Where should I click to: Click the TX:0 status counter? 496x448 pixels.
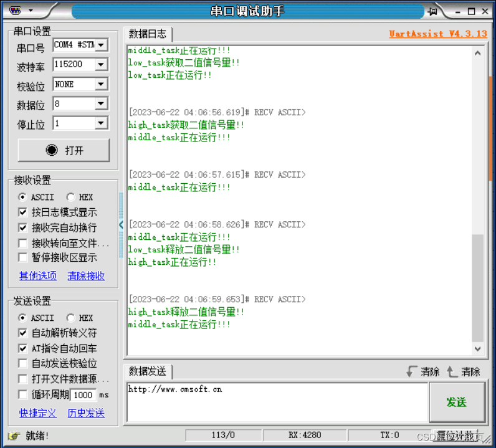389,436
